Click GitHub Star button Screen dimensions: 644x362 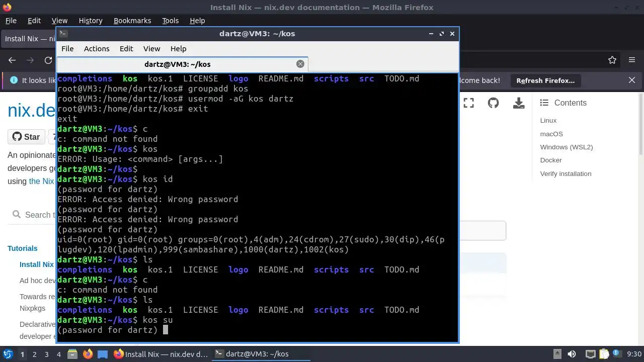26,137
